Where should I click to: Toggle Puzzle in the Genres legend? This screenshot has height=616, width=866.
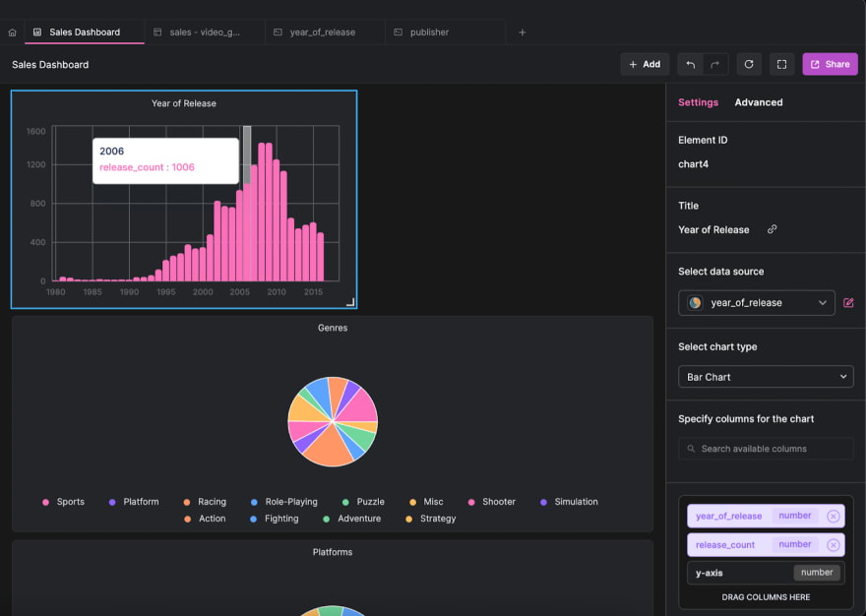tap(363, 502)
